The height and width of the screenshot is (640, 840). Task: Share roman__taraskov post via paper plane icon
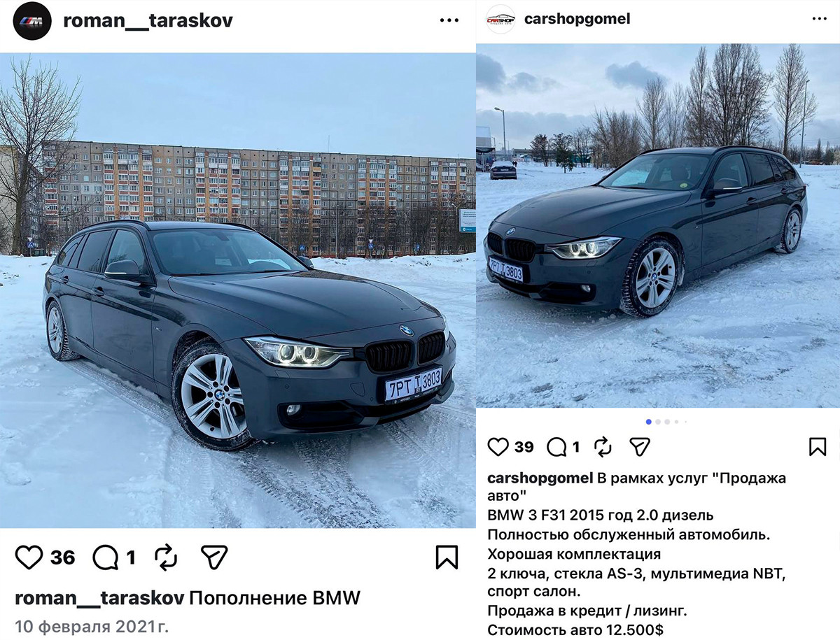pyautogui.click(x=214, y=557)
